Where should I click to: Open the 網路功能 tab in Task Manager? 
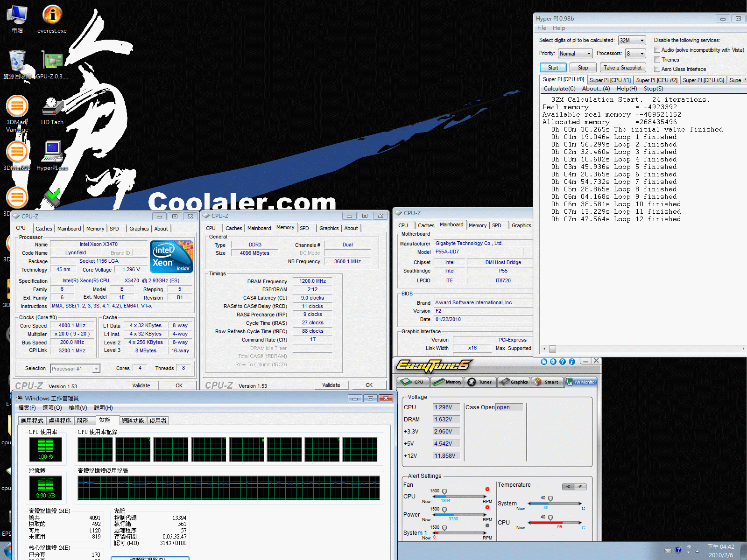133,420
